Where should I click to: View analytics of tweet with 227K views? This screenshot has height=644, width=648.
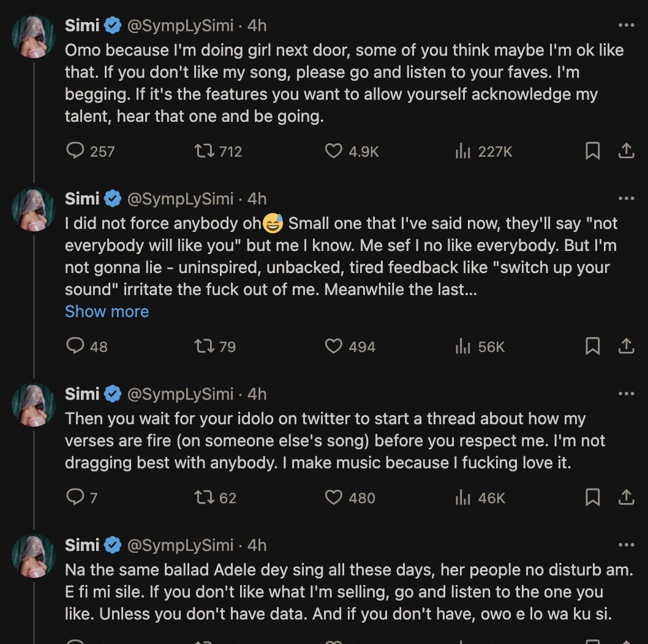462,151
